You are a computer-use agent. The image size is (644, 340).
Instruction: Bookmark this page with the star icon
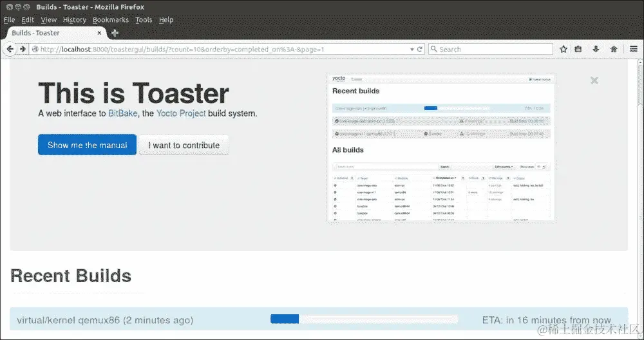click(x=563, y=49)
